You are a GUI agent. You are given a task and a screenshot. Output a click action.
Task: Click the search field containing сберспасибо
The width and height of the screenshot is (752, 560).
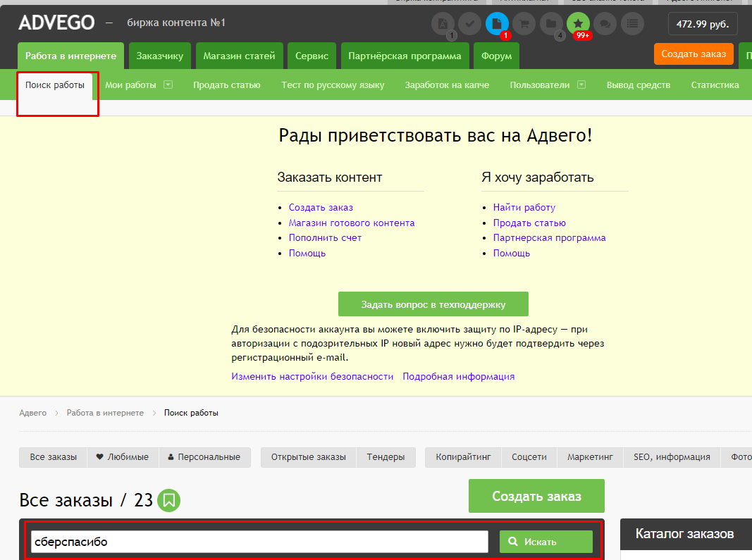point(259,542)
